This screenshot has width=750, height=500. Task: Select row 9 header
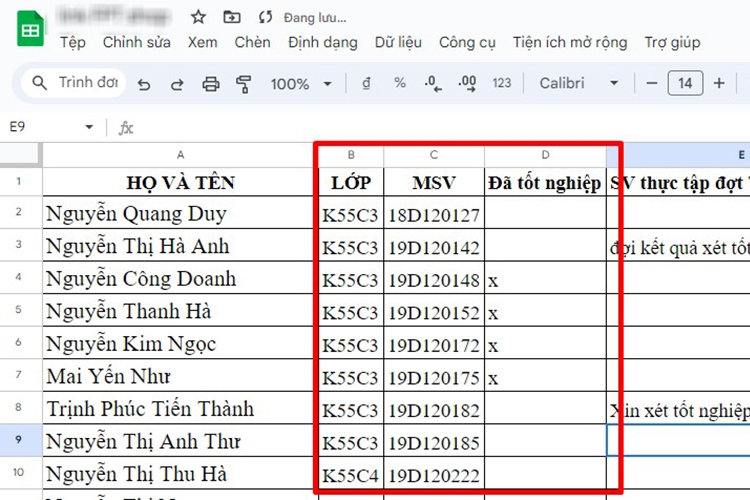coord(18,440)
